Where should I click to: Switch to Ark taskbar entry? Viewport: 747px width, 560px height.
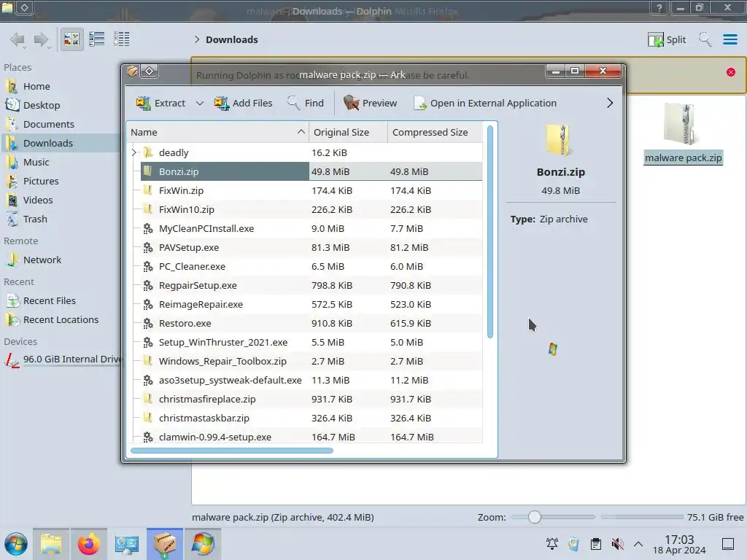click(165, 544)
